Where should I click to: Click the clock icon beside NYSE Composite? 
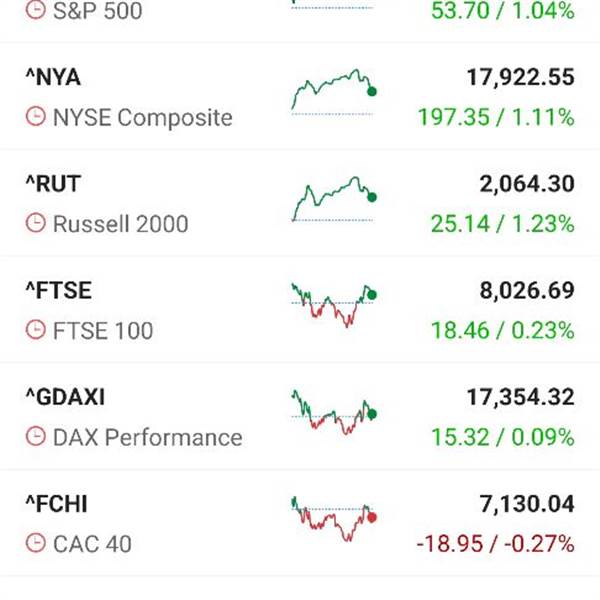click(36, 116)
